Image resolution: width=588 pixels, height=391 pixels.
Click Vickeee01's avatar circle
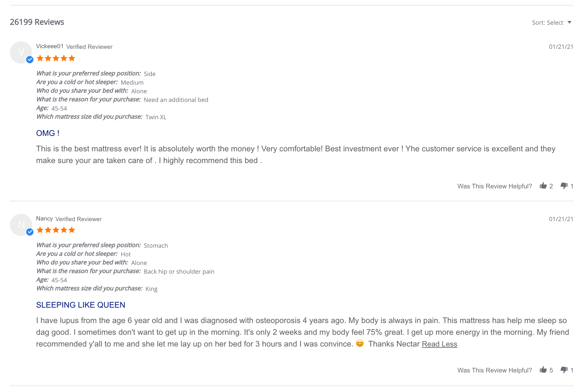(x=21, y=52)
